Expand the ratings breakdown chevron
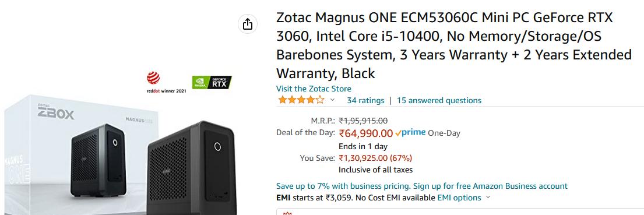Viewport: 644px width, 215px height. (x=332, y=100)
